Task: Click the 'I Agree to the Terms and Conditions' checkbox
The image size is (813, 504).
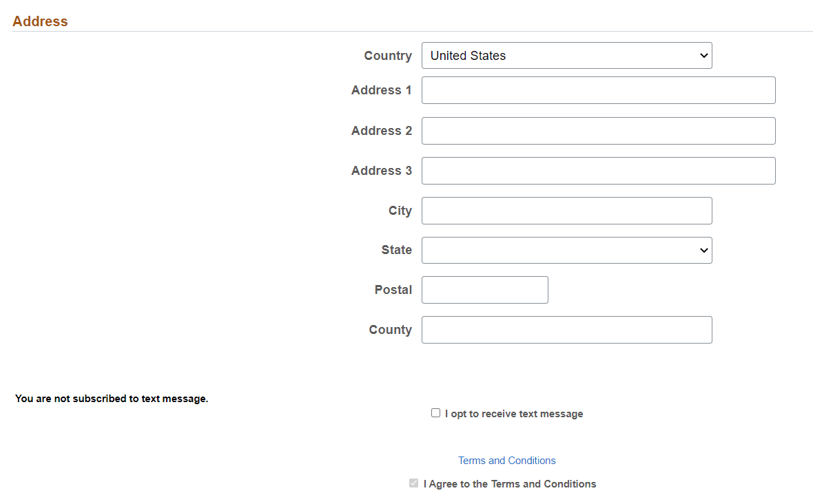Action: tap(413, 483)
